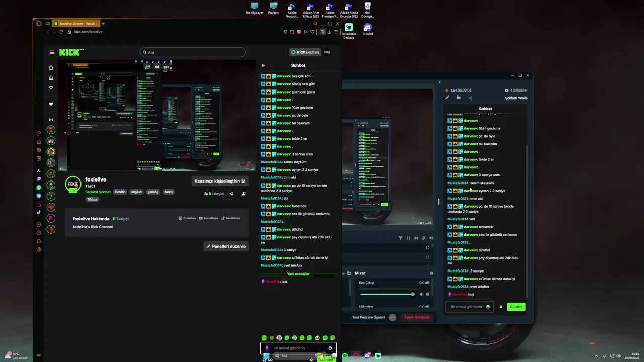
Task: Click the Gönder button in Streamlabs chat
Action: (516, 307)
